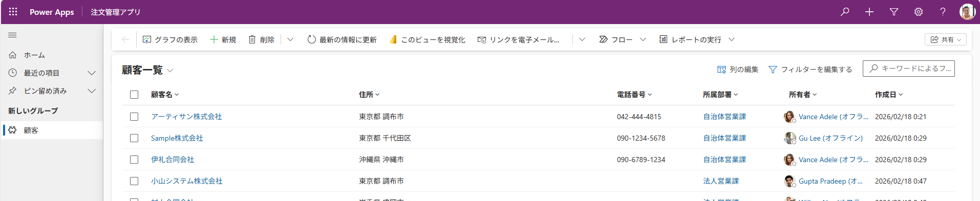Open the アーティサン株式会社 record link
980x201 pixels.
(x=186, y=117)
